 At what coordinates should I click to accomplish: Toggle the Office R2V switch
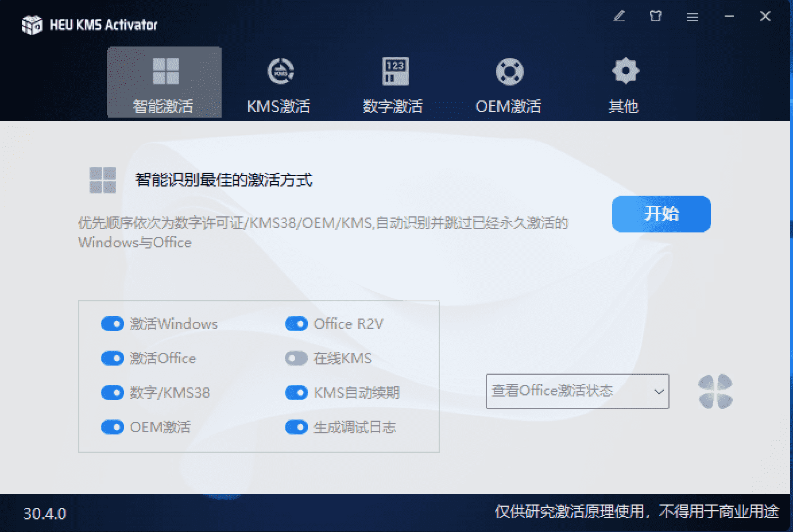click(x=296, y=324)
